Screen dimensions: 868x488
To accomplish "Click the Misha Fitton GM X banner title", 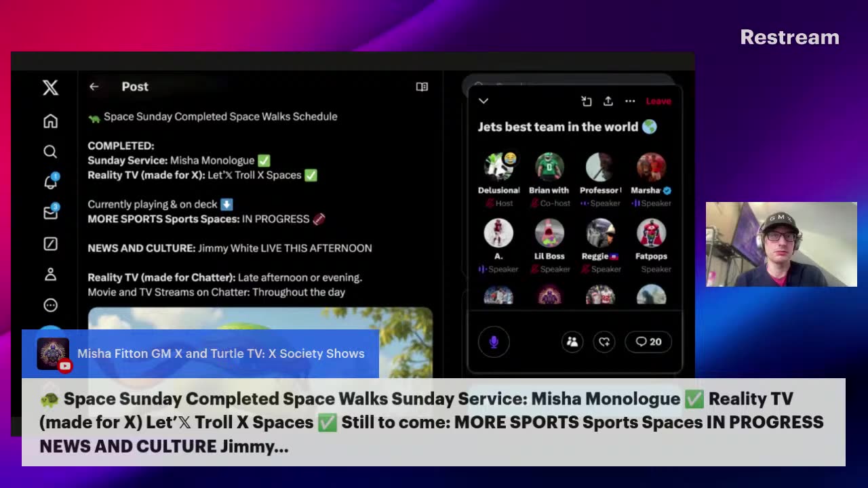I will pos(221,354).
